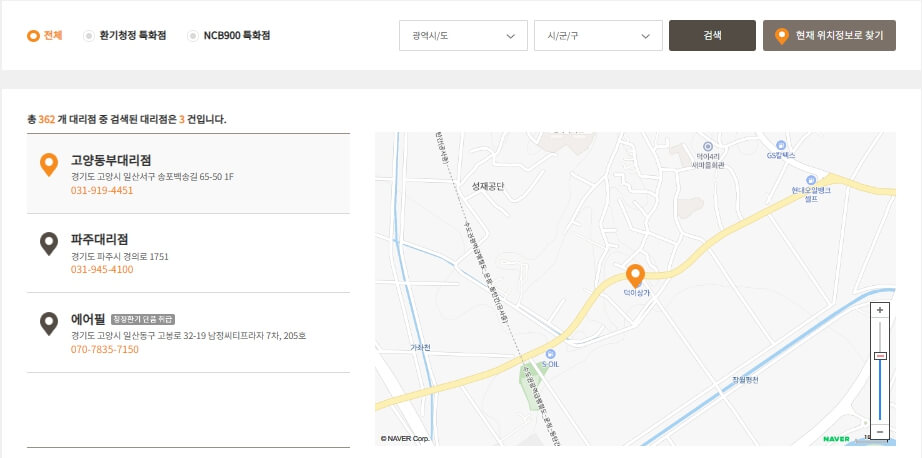
Task: Click the orange pin beside 고양동부대리점
Action: 49,165
